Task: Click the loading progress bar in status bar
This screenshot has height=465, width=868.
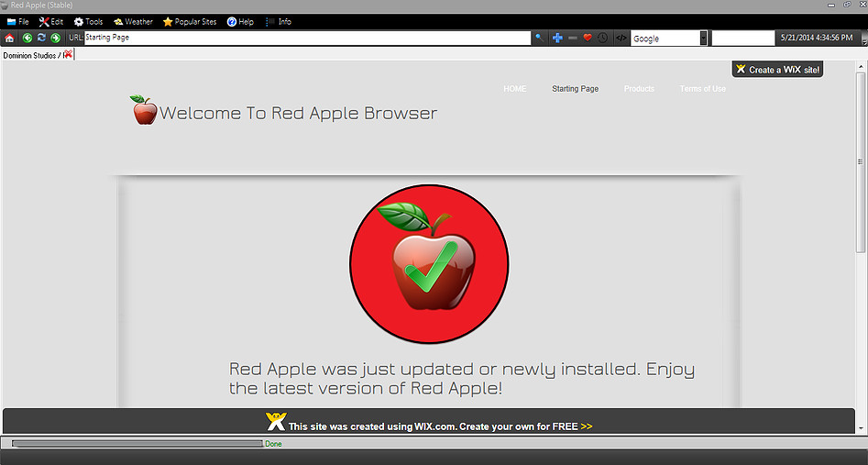Action: tap(137, 443)
